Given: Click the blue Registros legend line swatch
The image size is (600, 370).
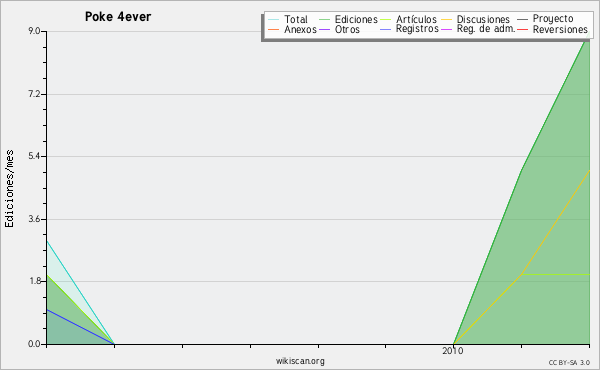Looking at the screenshot, I should (386, 29).
